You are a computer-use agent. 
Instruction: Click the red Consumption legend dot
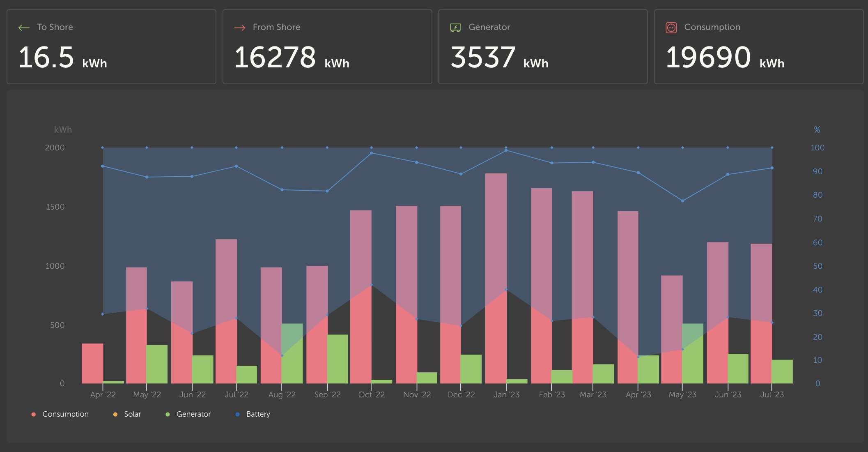[34, 414]
